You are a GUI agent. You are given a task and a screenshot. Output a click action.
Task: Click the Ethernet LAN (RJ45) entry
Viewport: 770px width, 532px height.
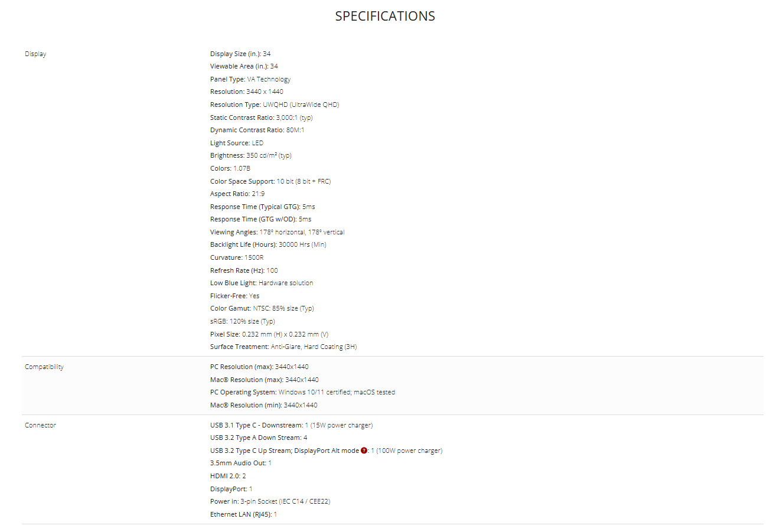(243, 514)
